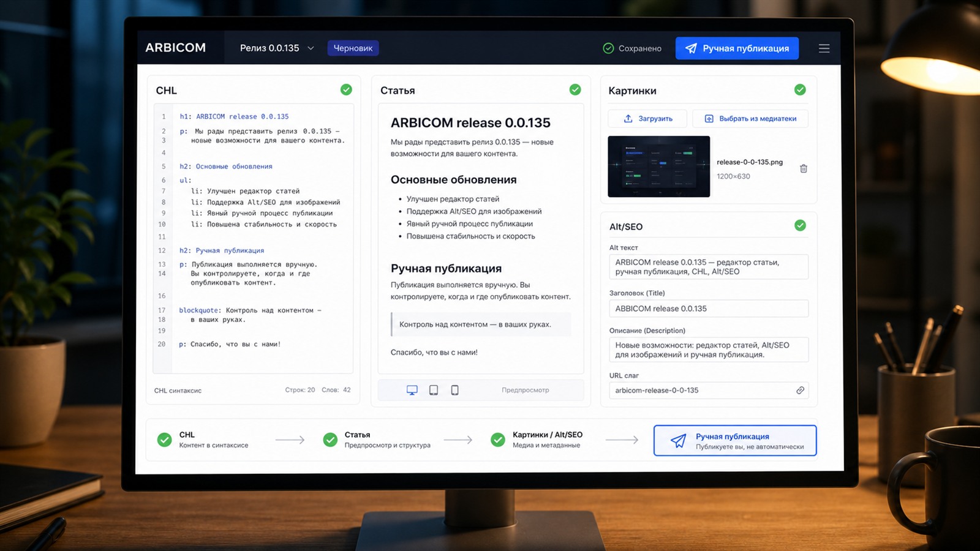This screenshot has height=551, width=980.
Task: Click the bottom Ручная публикация publish box
Action: [735, 441]
